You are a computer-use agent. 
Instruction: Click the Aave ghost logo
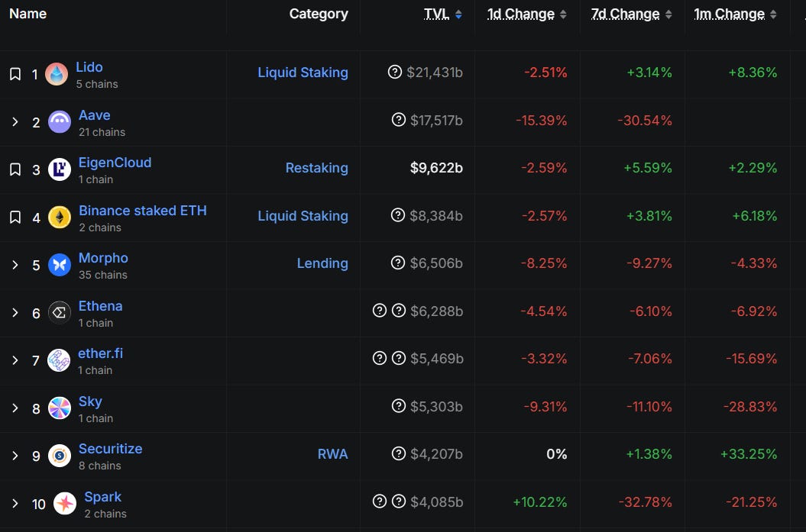click(x=60, y=121)
